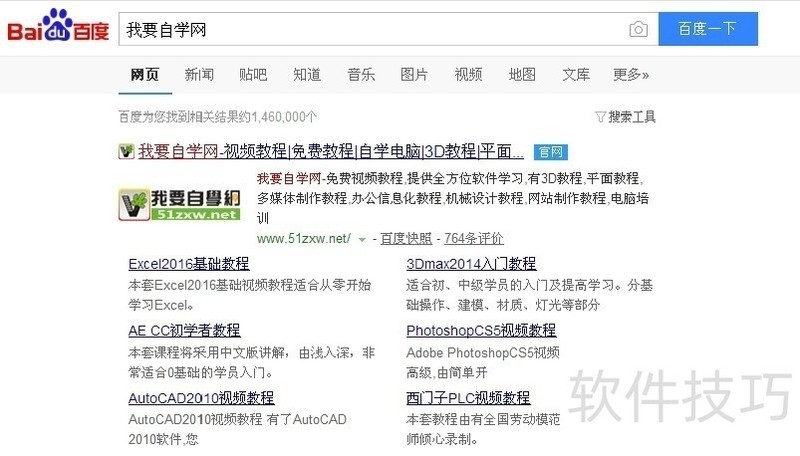The width and height of the screenshot is (800, 456).
Task: Switch to the 视频 tab
Action: (468, 74)
